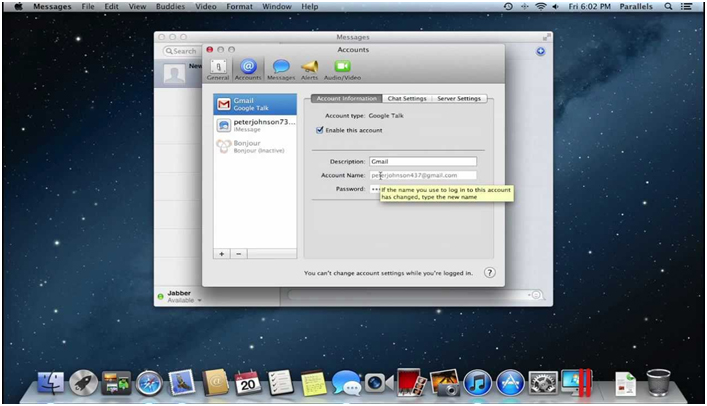Launch Reminders from the Dock
Viewport: 707px width, 406px height.
pyautogui.click(x=280, y=383)
